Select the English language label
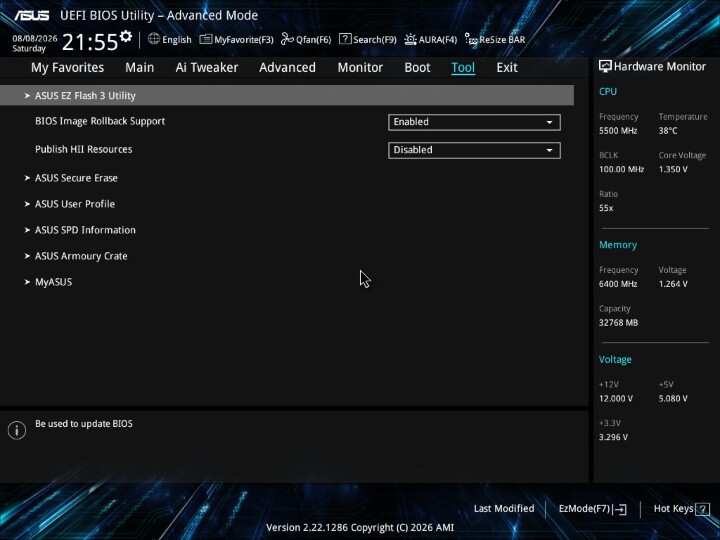This screenshot has height=540, width=720. coord(177,40)
